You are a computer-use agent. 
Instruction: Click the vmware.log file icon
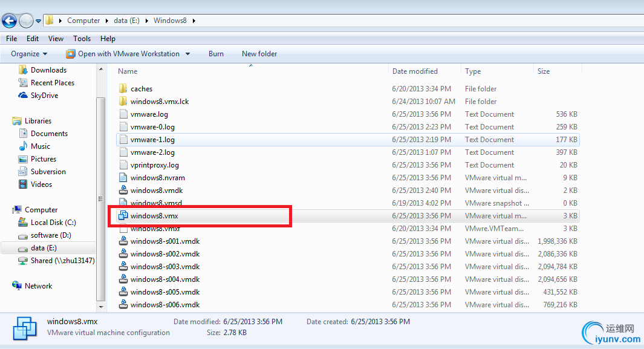[123, 114]
